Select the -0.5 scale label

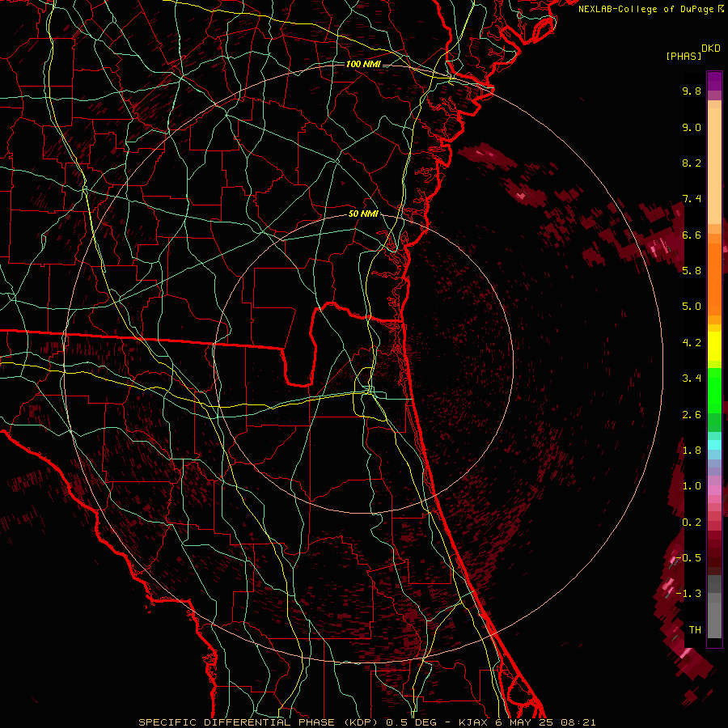pyautogui.click(x=688, y=558)
